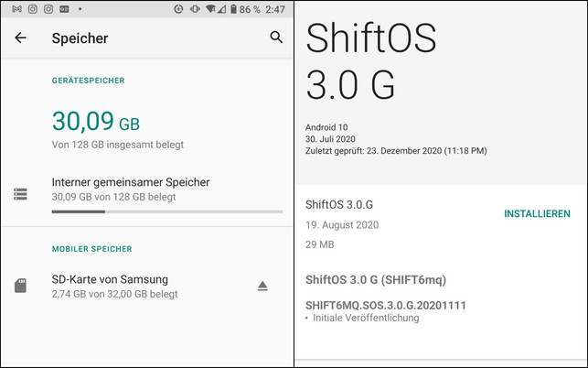The height and width of the screenshot is (368, 588).
Task: Open SD-Karte von Samsung entry
Action: [147, 287]
